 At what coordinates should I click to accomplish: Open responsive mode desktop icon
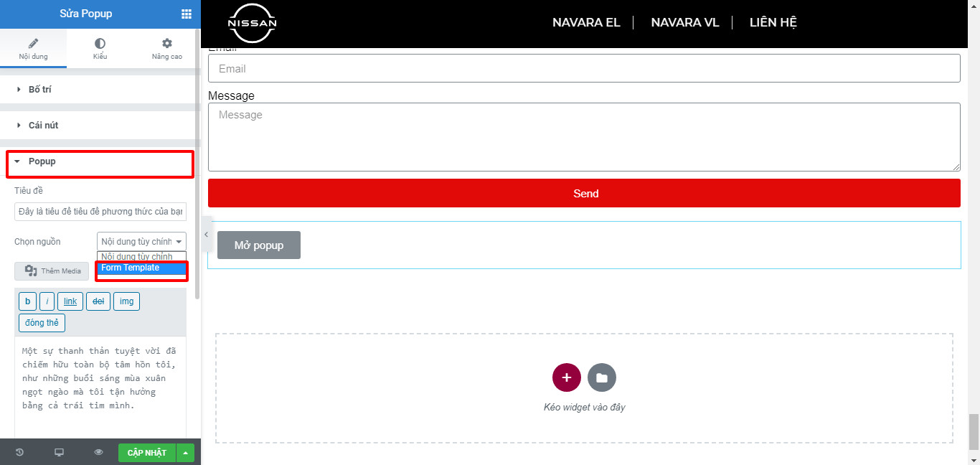(x=60, y=452)
